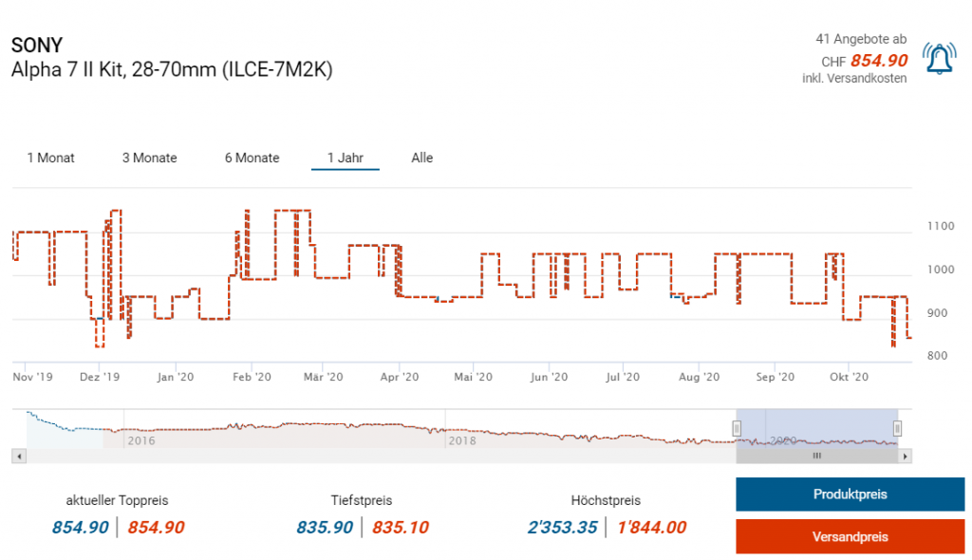Click the 2016 area in the navigator
Image resolution: width=972 pixels, height=560 pixels.
[x=140, y=440]
